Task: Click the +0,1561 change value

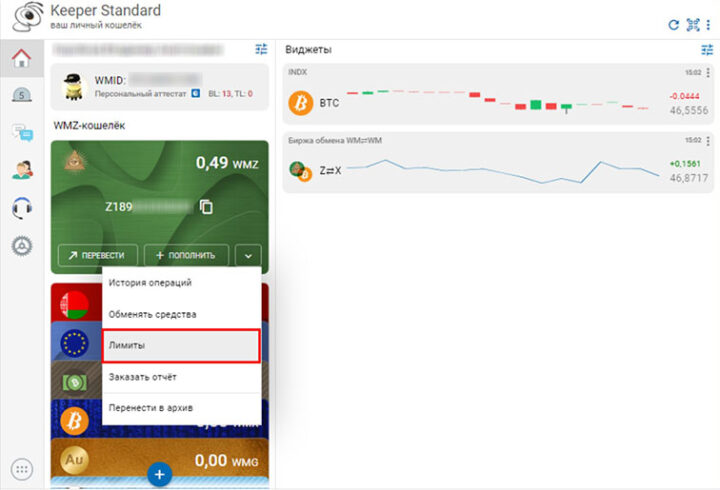Action: [x=685, y=163]
